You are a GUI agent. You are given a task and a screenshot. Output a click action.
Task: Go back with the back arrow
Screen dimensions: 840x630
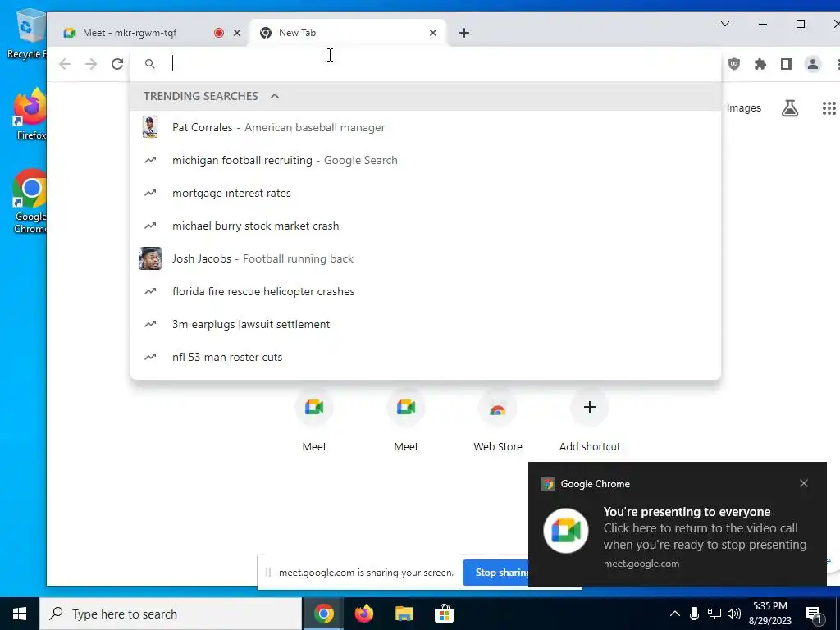click(x=65, y=64)
